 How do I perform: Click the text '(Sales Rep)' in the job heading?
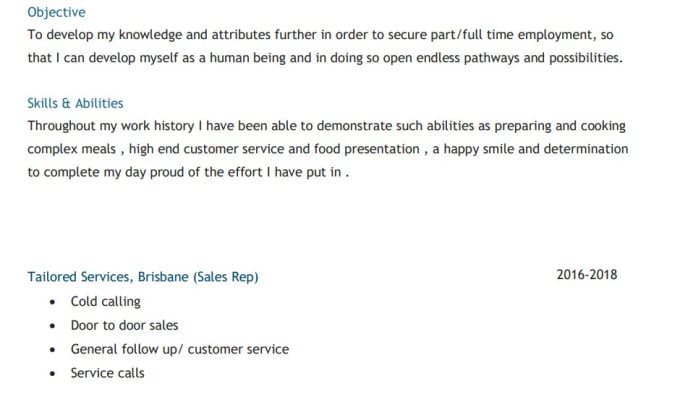(226, 277)
